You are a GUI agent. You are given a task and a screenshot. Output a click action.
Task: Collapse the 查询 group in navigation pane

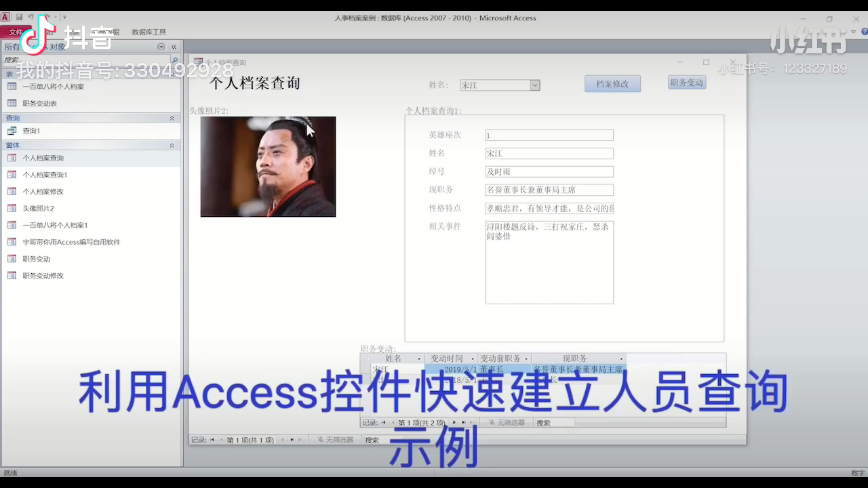[172, 118]
